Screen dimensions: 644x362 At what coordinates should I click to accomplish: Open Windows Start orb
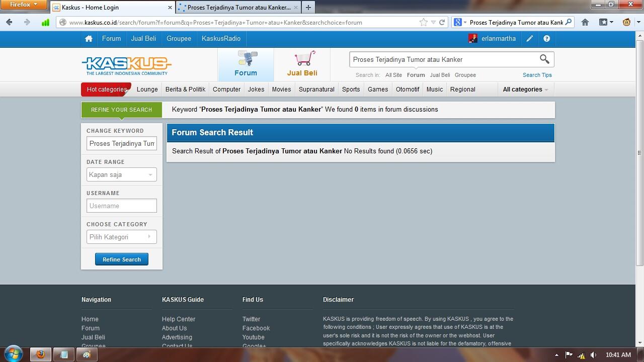point(14,354)
